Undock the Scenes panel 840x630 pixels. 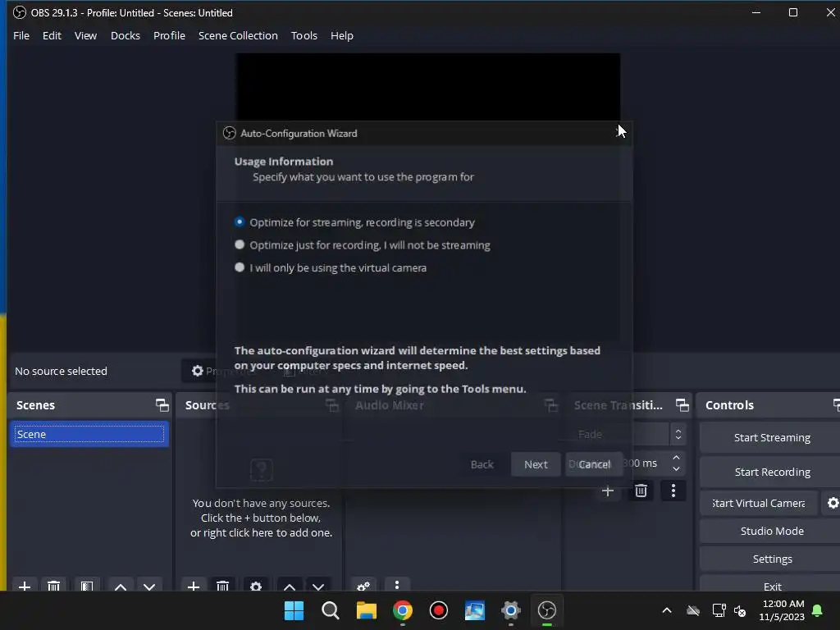[x=162, y=405]
